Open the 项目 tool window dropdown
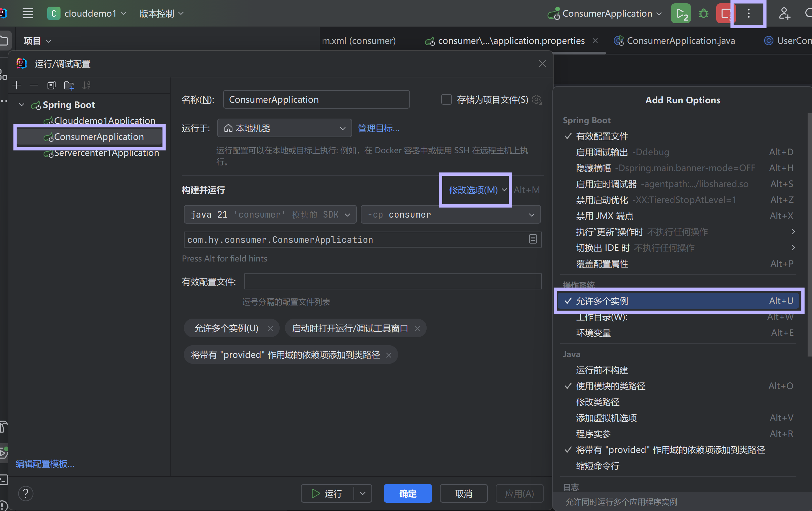812x511 pixels. (38, 41)
